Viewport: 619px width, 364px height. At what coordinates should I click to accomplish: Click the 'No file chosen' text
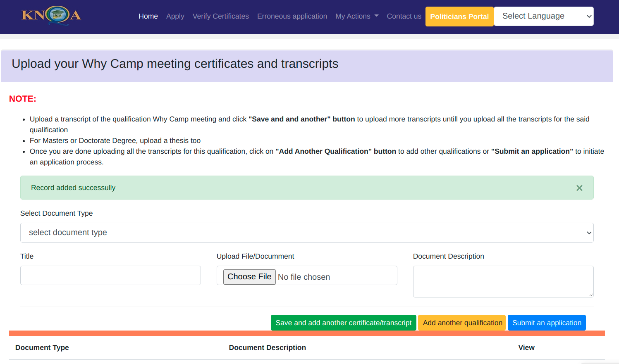coord(304,277)
